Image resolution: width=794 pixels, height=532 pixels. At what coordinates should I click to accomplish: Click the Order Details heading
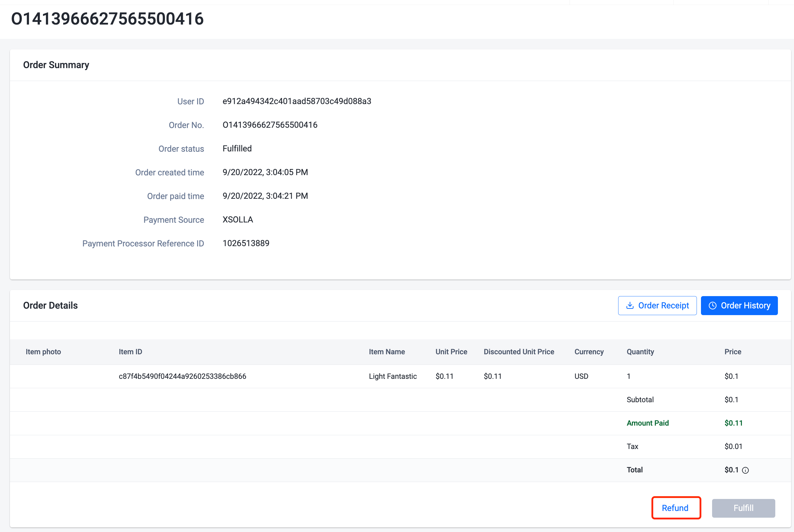tap(50, 305)
